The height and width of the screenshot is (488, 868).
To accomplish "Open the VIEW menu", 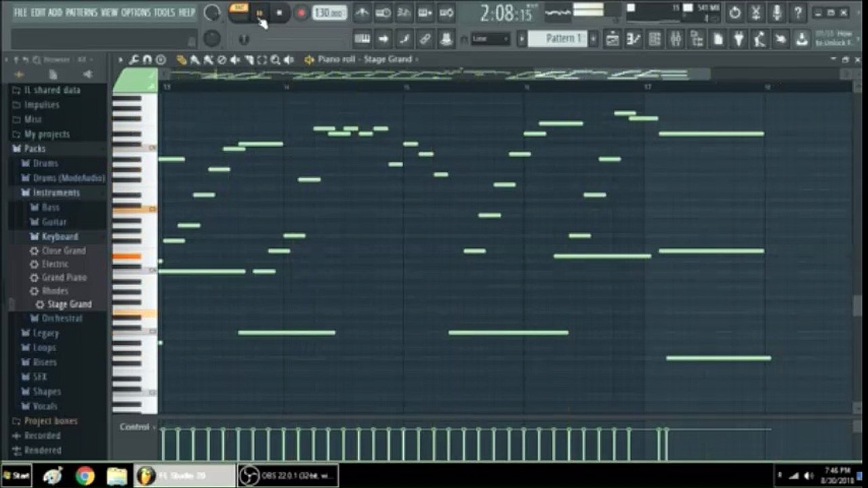I will point(109,13).
